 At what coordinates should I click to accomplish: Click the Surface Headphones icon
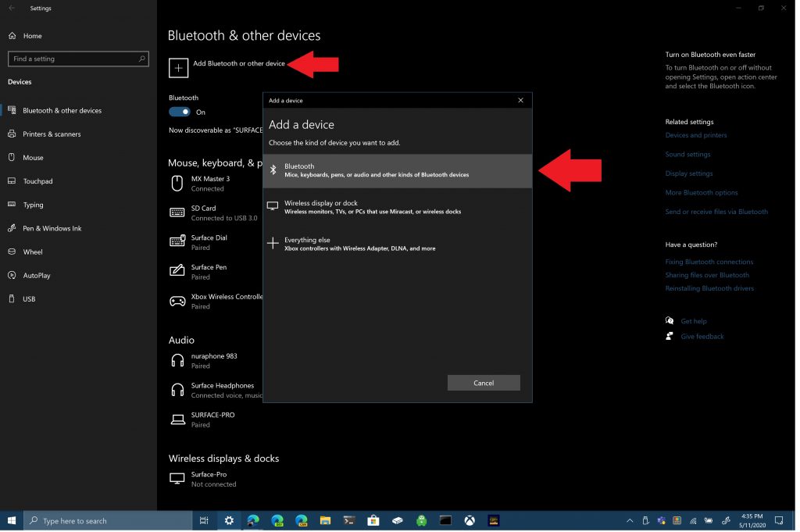tap(178, 391)
